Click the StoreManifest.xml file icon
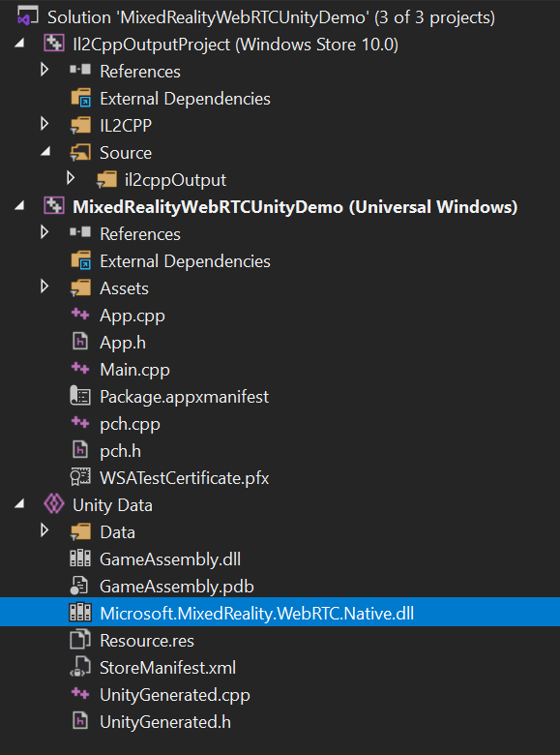This screenshot has height=755, width=560. 80,667
